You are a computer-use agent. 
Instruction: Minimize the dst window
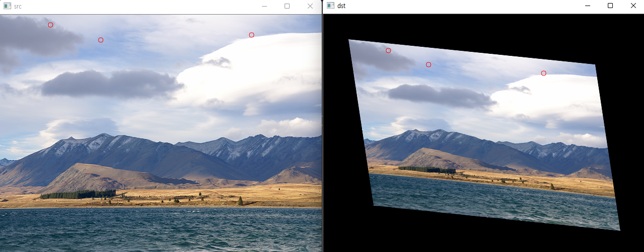(x=587, y=6)
